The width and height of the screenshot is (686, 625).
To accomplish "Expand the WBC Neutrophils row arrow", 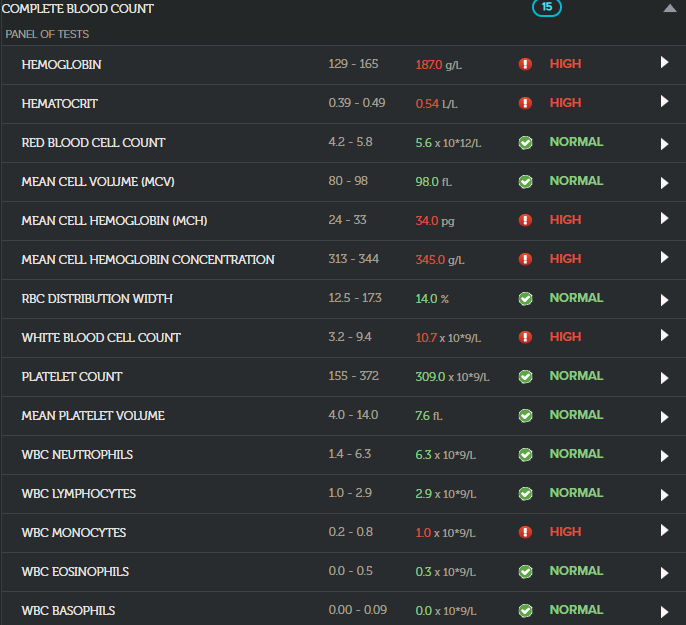I will click(x=664, y=455).
